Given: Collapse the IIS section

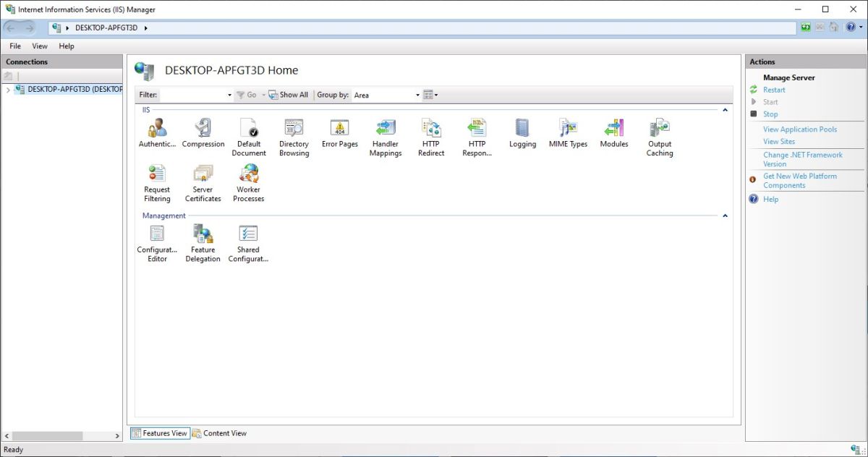Looking at the screenshot, I should point(725,110).
